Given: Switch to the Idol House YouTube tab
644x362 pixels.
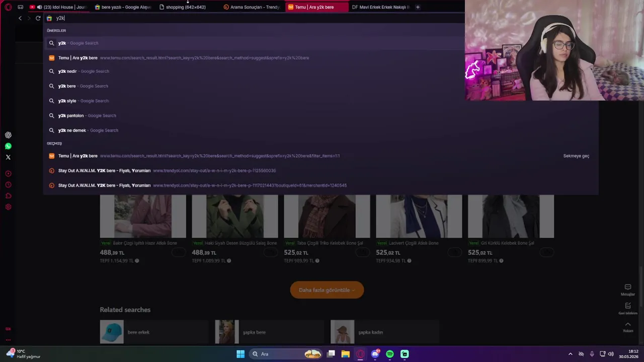Looking at the screenshot, I should tap(58, 7).
